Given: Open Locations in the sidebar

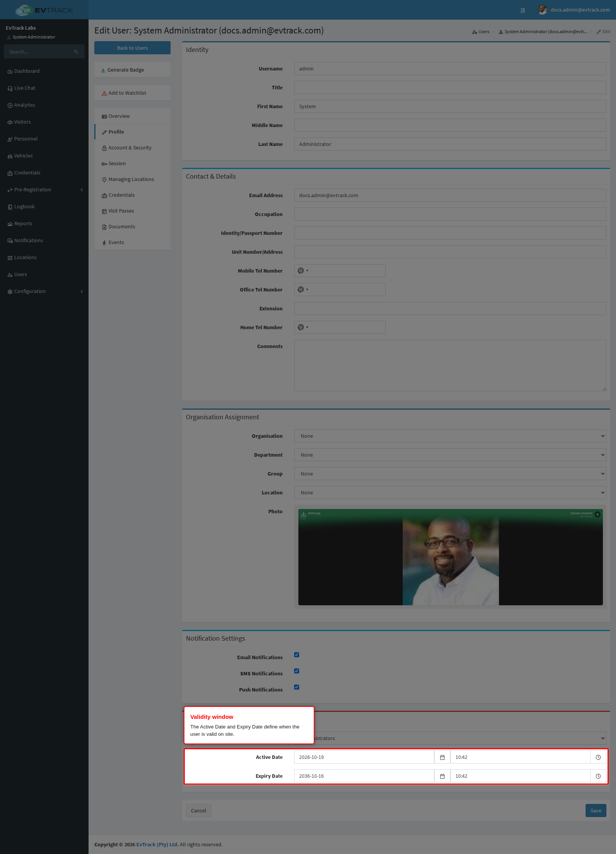Looking at the screenshot, I should (44, 258).
